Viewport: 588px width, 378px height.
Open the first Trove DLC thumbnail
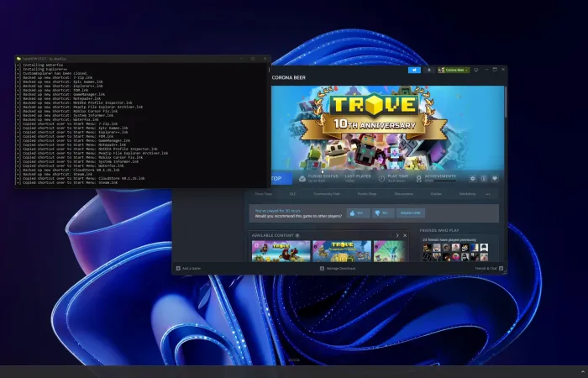coord(281,251)
